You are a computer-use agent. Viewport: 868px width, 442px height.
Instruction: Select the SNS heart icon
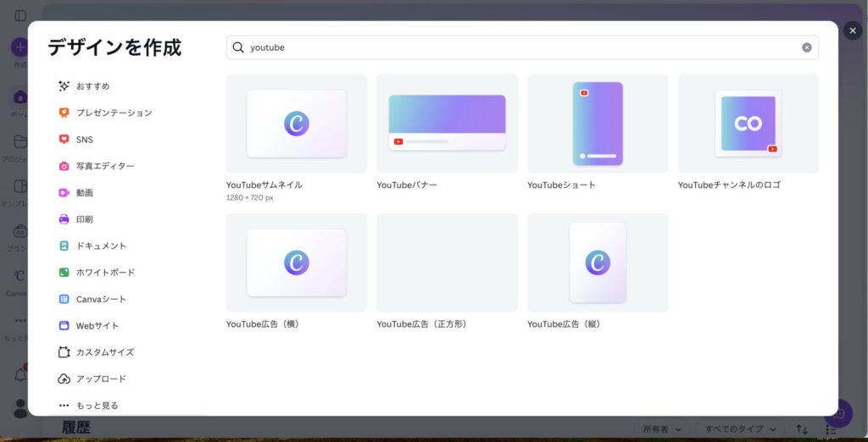point(64,139)
